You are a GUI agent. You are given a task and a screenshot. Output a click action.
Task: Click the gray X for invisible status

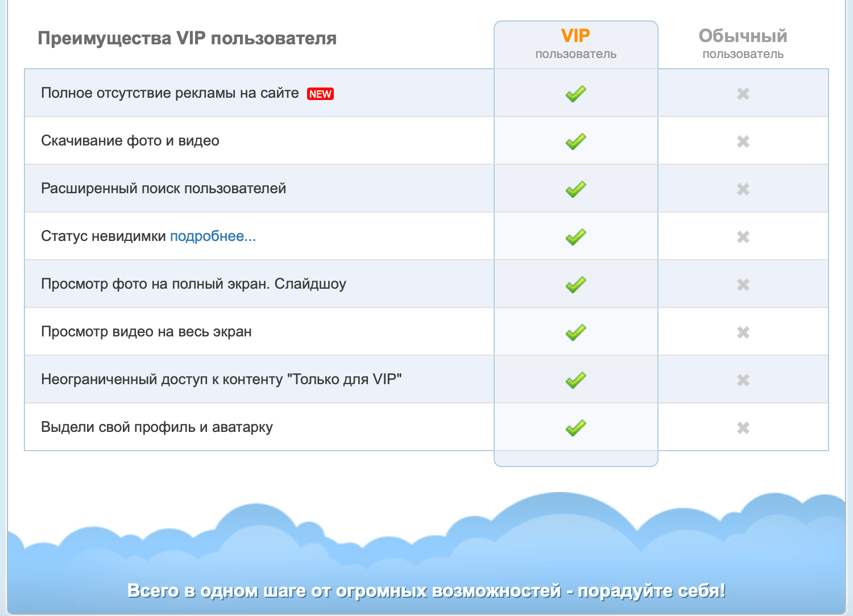click(743, 237)
